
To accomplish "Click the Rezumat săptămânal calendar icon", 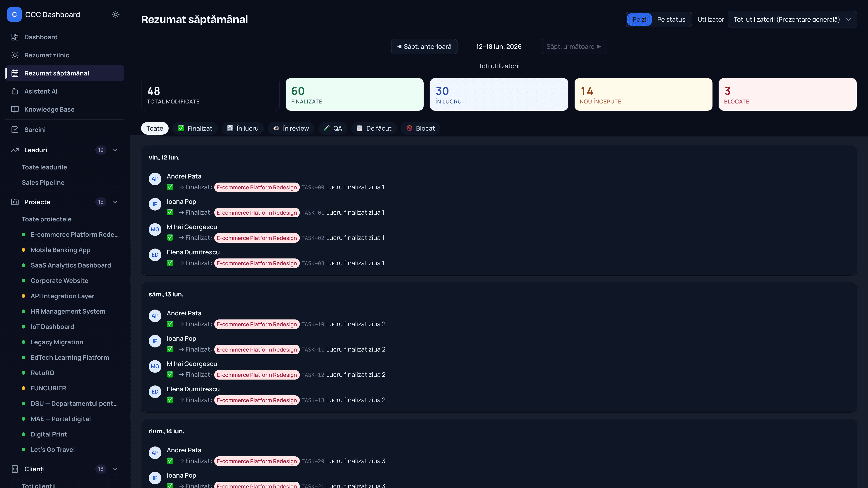I will tap(15, 73).
